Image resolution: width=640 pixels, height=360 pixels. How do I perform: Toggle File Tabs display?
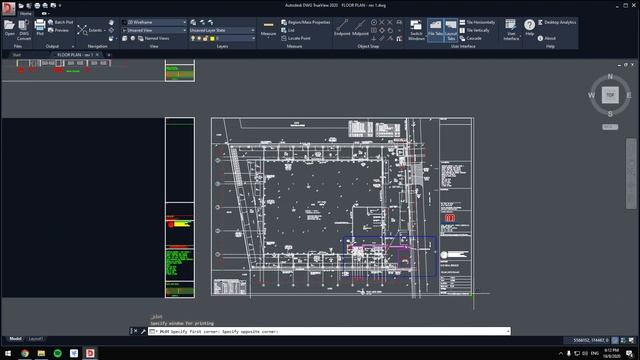[435, 29]
